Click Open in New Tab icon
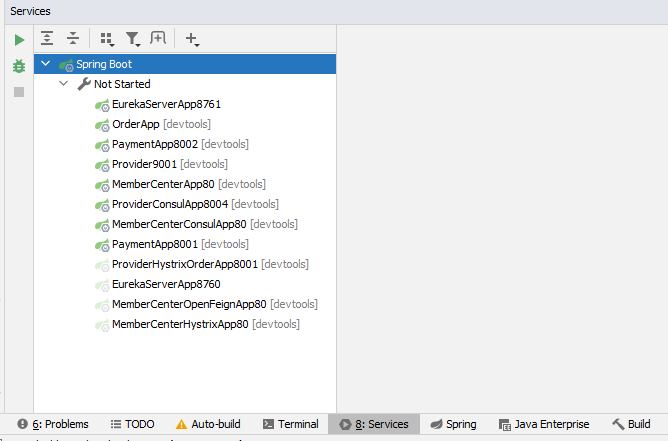The image size is (668, 441). (158, 38)
